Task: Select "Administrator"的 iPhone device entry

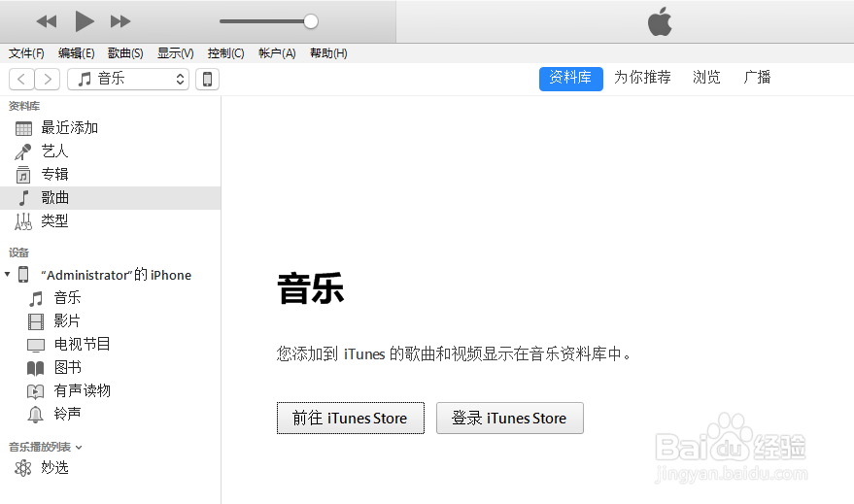Action: click(116, 275)
